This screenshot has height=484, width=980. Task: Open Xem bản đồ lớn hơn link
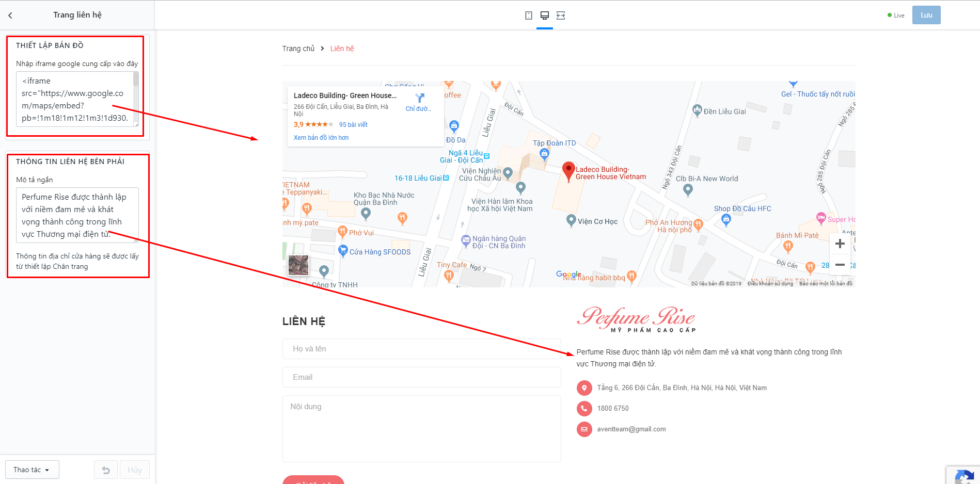tap(321, 138)
